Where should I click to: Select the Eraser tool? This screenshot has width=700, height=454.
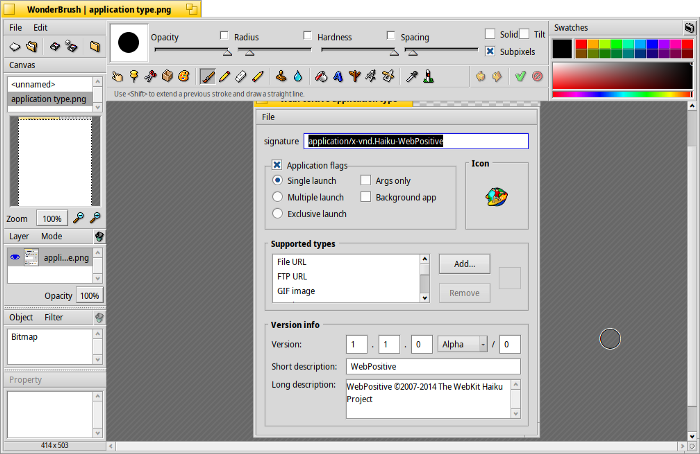click(241, 77)
